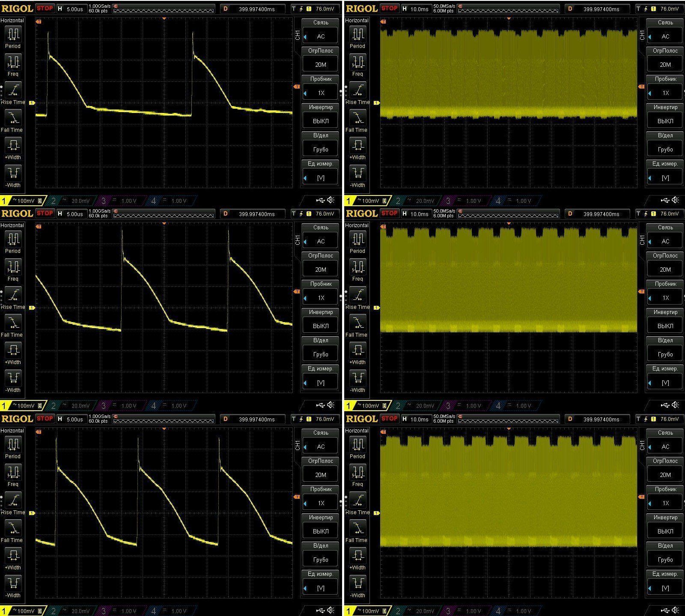Select the Freq measurement icon in top-right scope
This screenshot has height=616, width=685.
coord(357,62)
